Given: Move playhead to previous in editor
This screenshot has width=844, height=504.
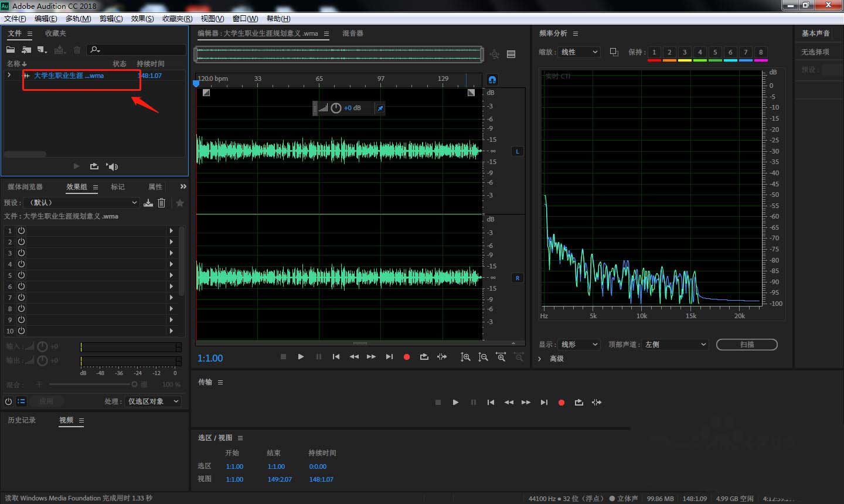Looking at the screenshot, I should (336, 357).
